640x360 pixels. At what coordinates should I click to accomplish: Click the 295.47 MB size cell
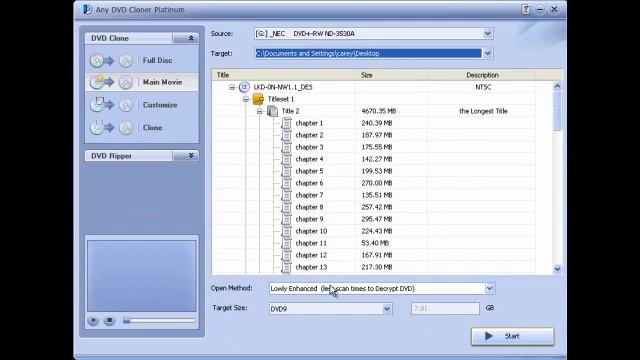coord(377,219)
